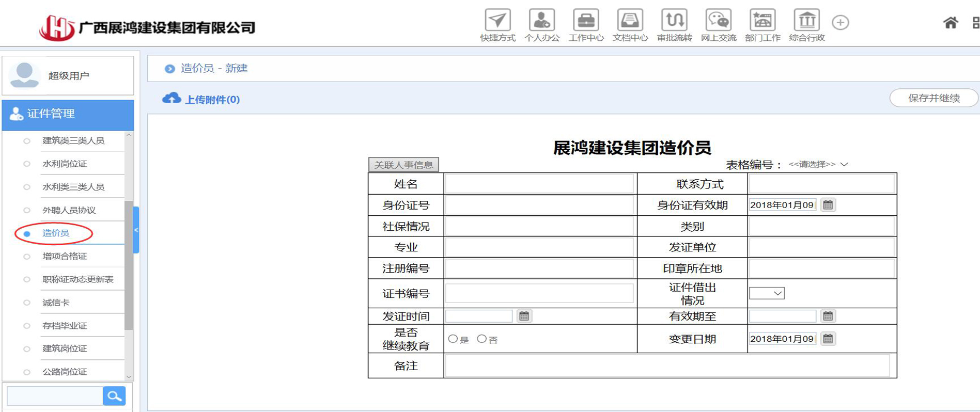
Task: Select 是 for 是否继续教育
Action: (x=453, y=339)
